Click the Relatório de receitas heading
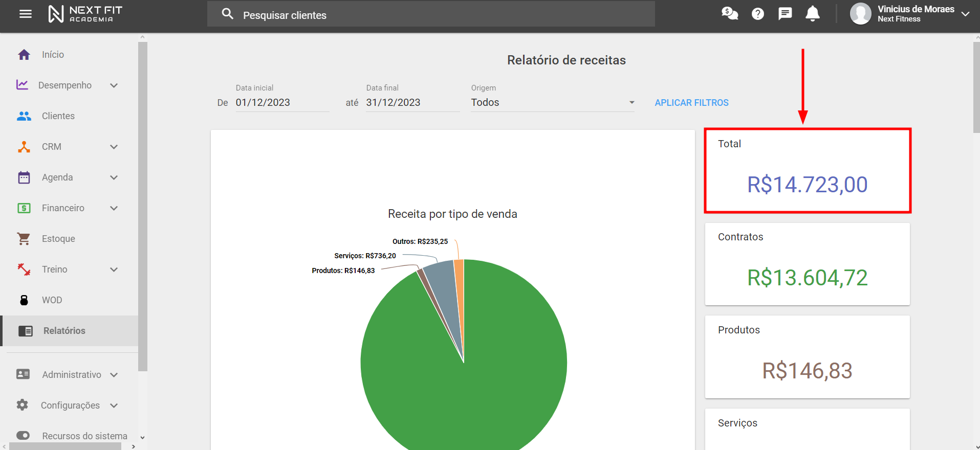 pyautogui.click(x=567, y=60)
